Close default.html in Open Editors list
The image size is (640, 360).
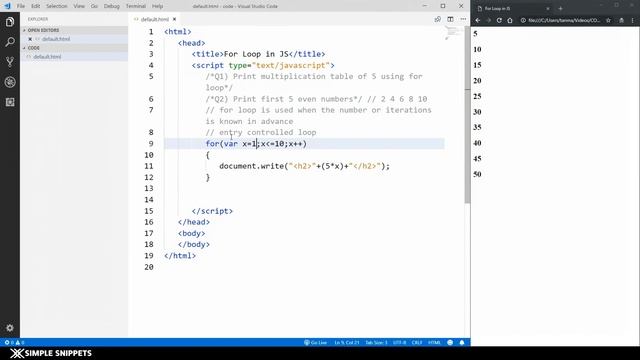point(30,39)
